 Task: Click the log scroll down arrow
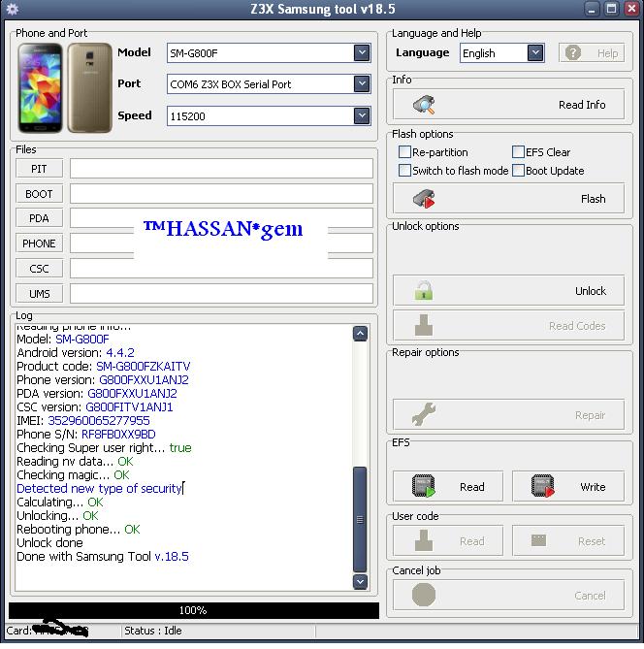click(x=360, y=581)
